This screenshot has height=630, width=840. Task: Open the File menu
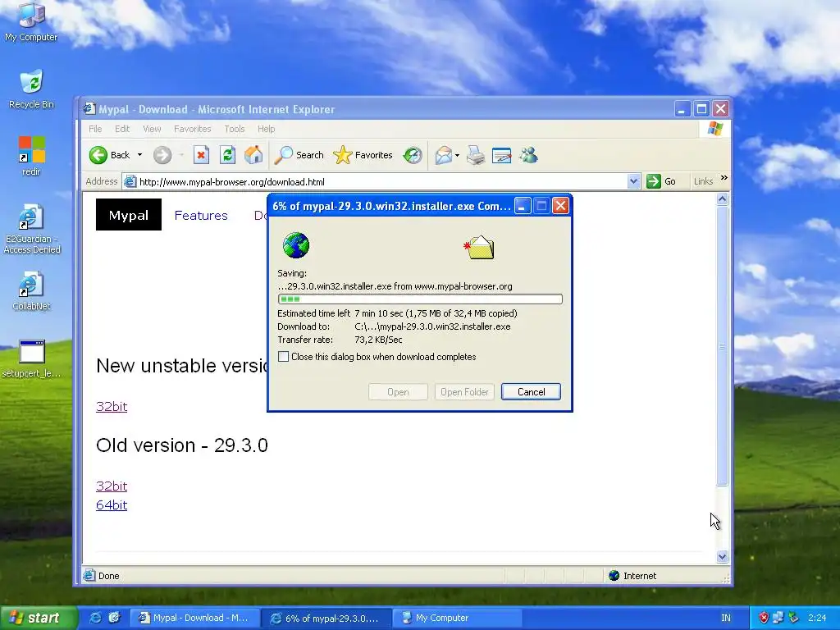[95, 129]
